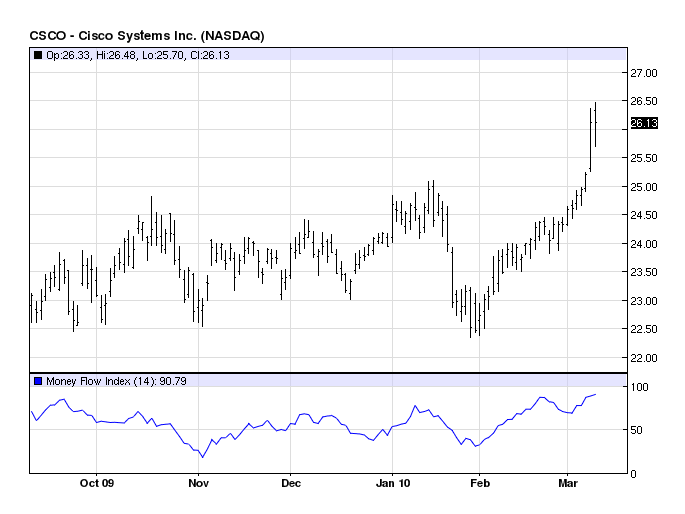Click the 22.00 price axis label
The height and width of the screenshot is (514, 685).
pos(643,358)
